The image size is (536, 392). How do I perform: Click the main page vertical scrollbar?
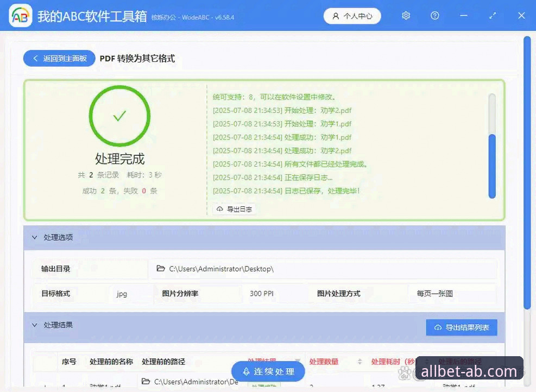527,173
